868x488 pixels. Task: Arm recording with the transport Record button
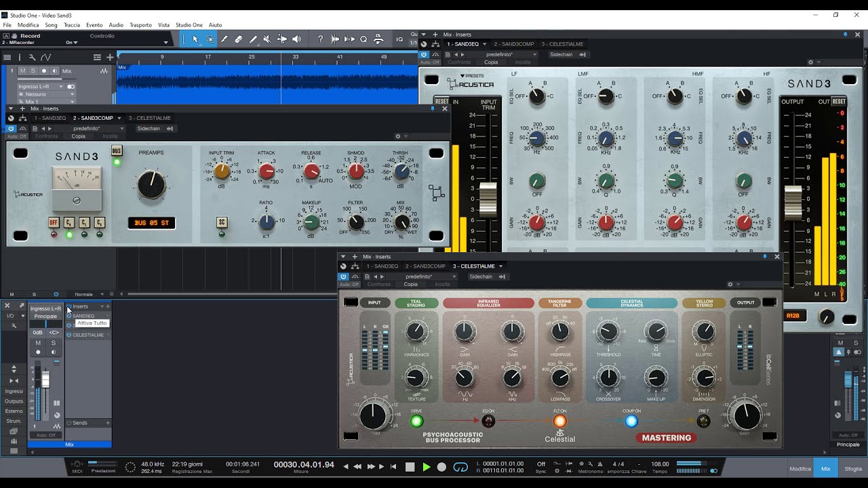441,467
